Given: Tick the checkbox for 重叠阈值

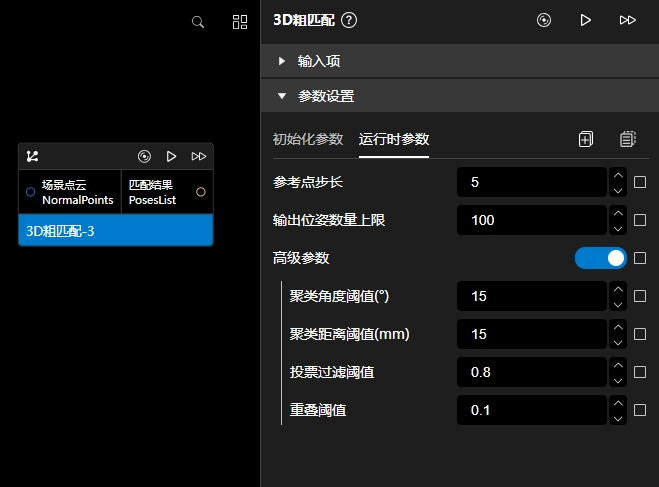Looking at the screenshot, I should click(x=641, y=410).
